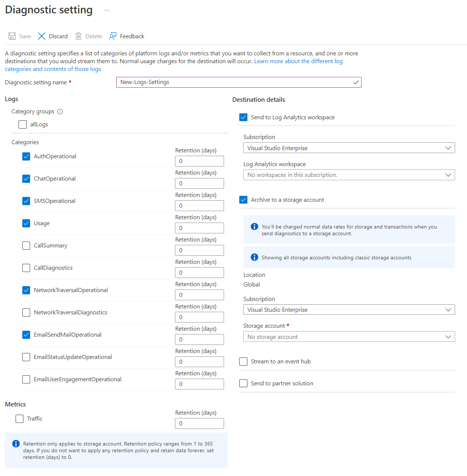Open storage account Subscription dropdown
The height and width of the screenshot is (476, 467).
click(x=349, y=310)
